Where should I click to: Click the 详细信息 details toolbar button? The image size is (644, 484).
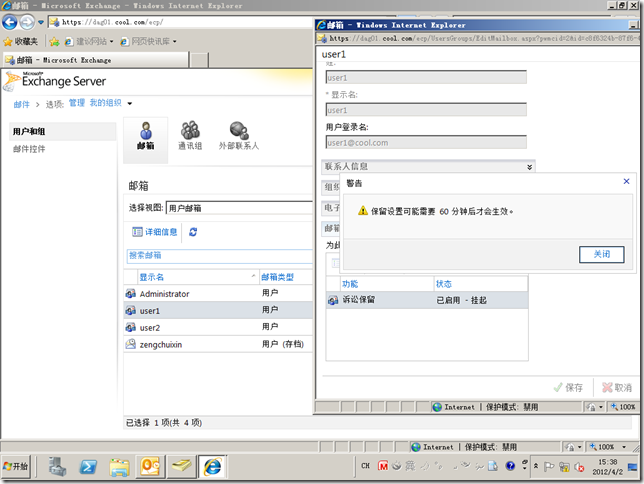point(155,232)
